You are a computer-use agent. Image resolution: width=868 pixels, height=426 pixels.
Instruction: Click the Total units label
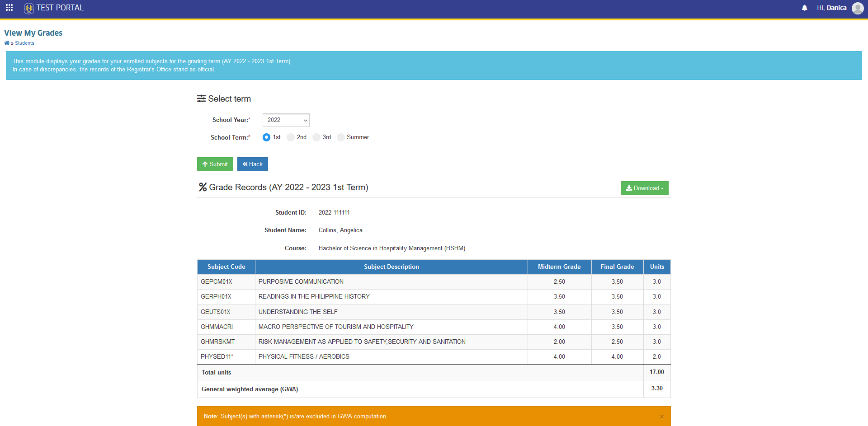tap(216, 373)
